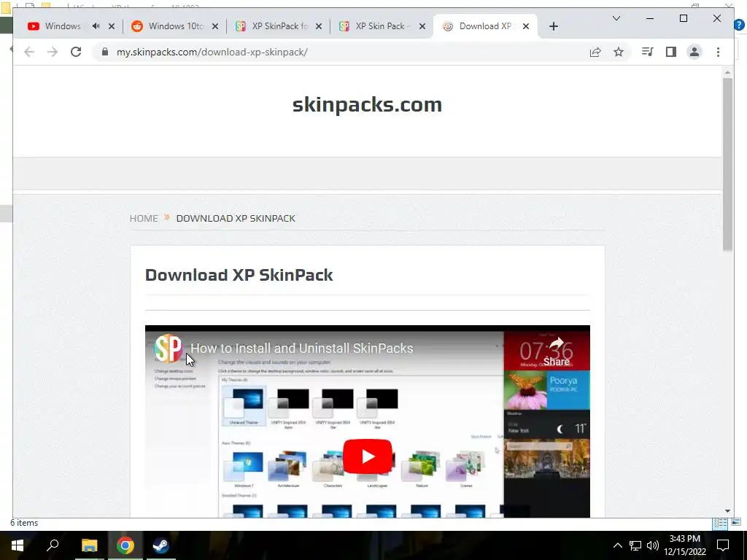Open the notification center icon
The height and width of the screenshot is (560, 747).
coord(723,545)
